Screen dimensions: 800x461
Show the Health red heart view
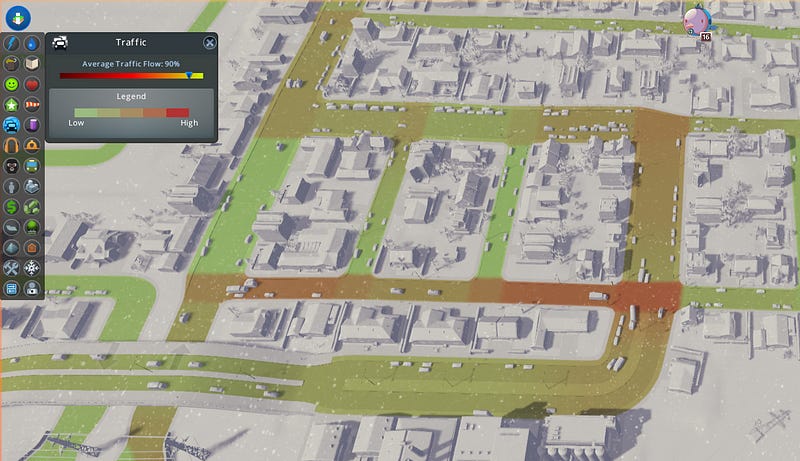click(32, 84)
